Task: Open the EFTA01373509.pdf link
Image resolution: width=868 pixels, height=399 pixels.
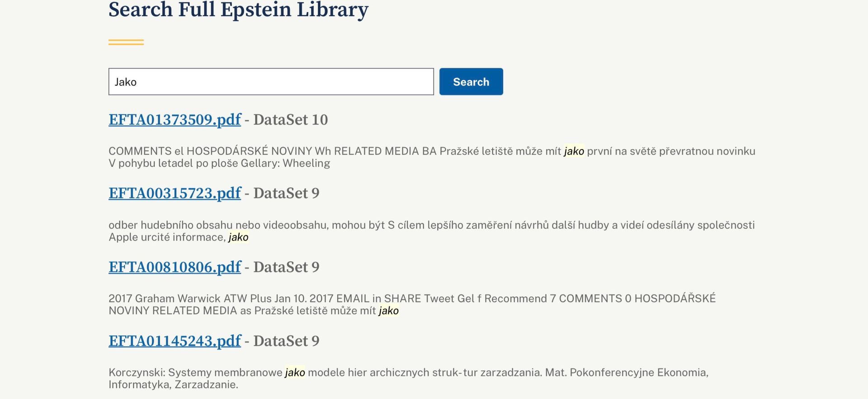Action: tap(175, 120)
